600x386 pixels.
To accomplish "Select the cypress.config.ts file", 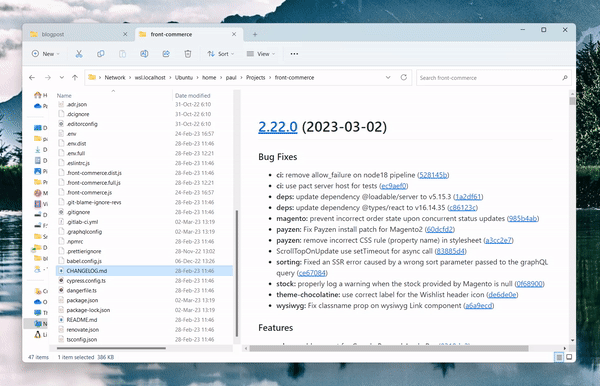I will pos(144,281).
